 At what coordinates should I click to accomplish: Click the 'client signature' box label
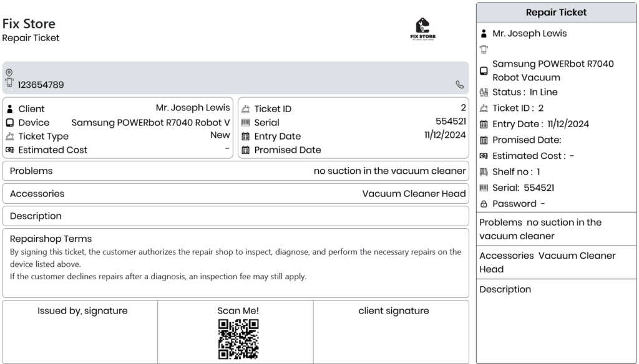[394, 310]
